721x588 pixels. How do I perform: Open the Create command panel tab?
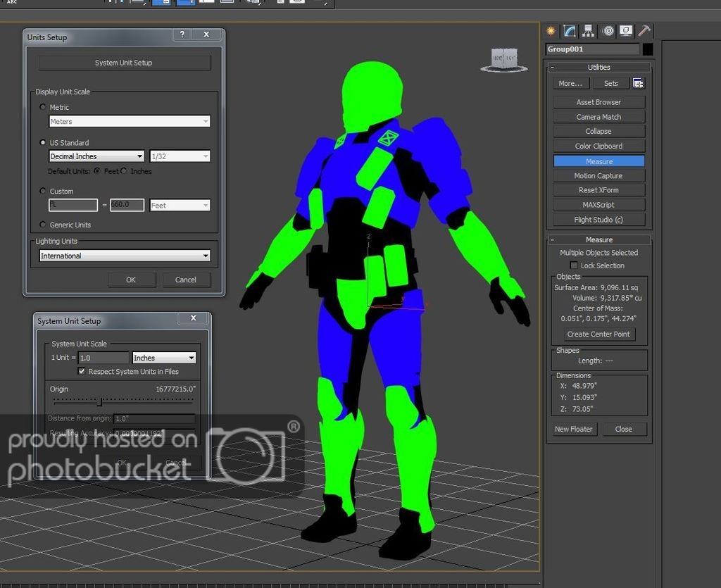coord(551,31)
